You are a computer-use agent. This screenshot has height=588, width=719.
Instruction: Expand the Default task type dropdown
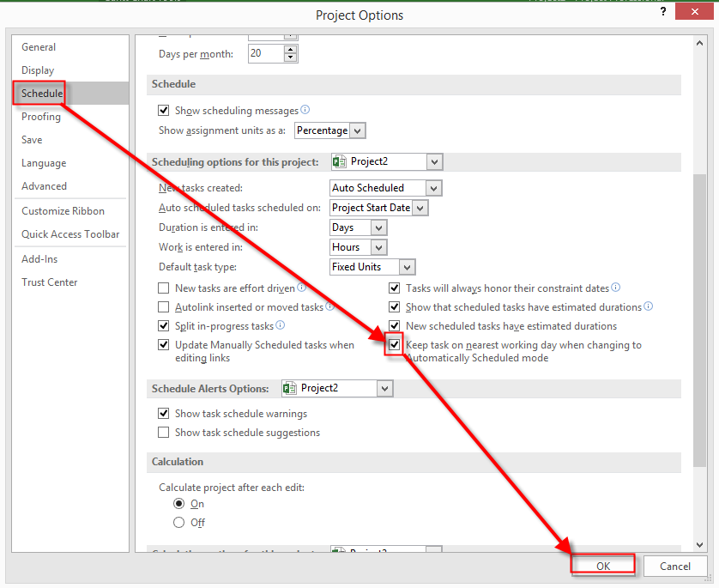407,267
